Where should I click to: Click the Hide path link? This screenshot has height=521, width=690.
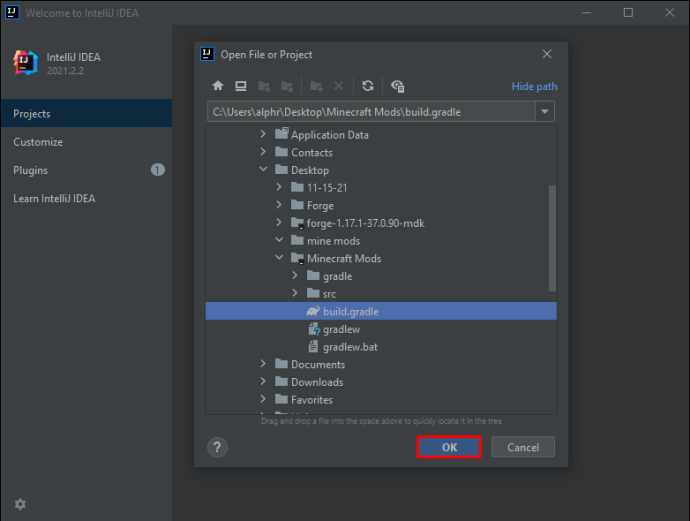[534, 87]
